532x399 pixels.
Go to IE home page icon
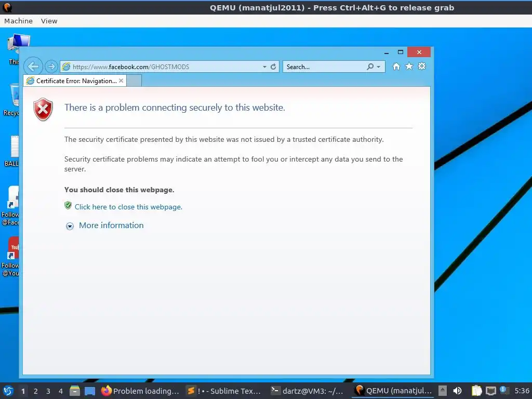(x=396, y=66)
